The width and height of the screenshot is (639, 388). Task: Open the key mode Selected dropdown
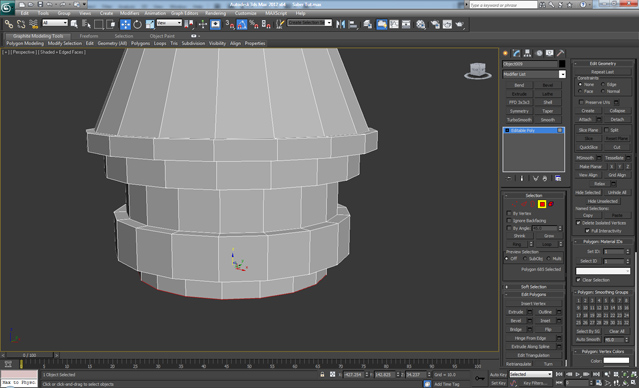[531, 374]
